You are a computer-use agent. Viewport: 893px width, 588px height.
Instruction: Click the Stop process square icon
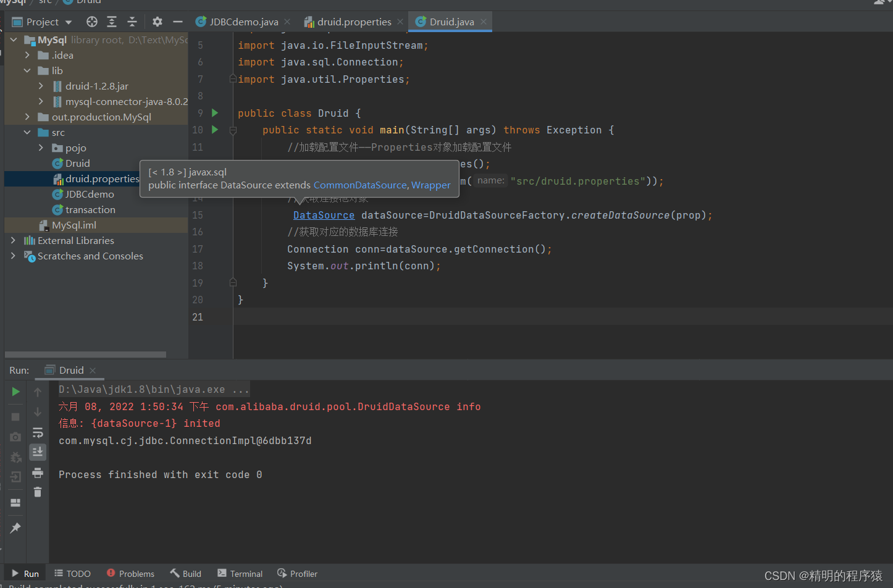pyautogui.click(x=15, y=417)
